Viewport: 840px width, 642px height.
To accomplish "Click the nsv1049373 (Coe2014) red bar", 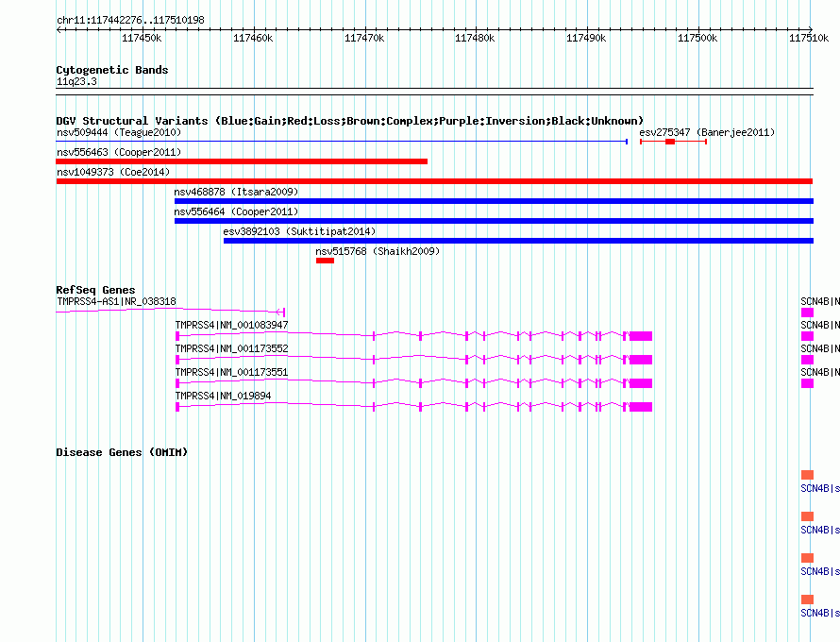I will [434, 181].
